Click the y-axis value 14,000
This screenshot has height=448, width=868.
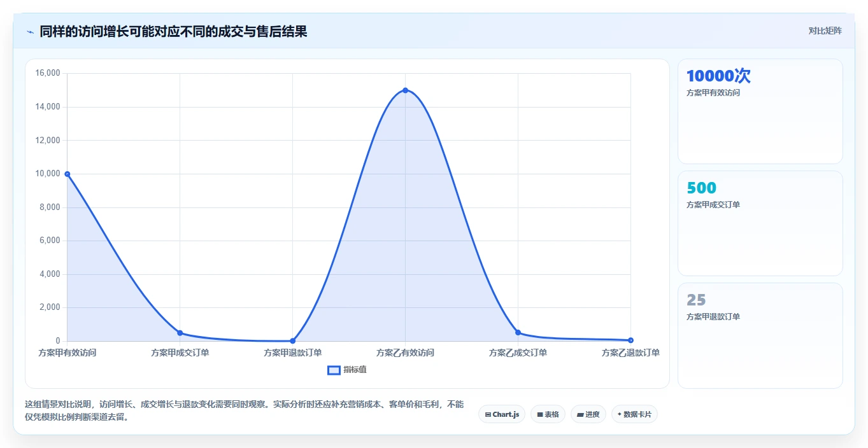(48, 107)
